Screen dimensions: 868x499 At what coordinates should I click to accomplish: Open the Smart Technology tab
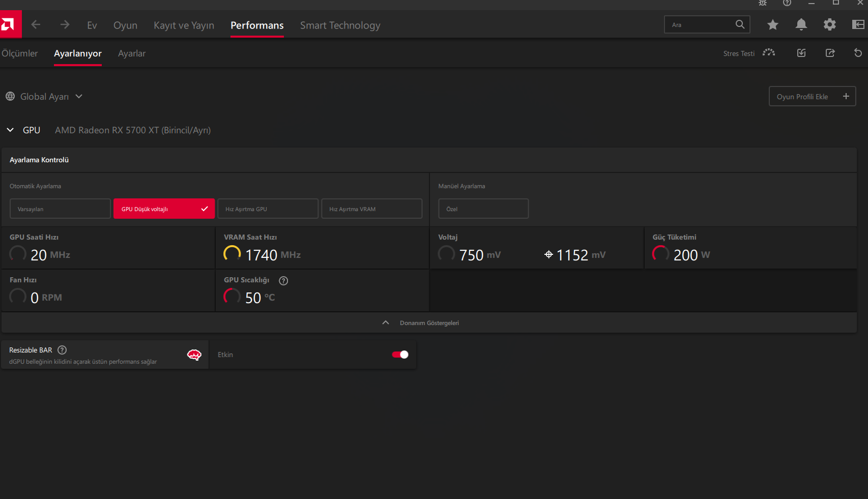click(x=340, y=25)
